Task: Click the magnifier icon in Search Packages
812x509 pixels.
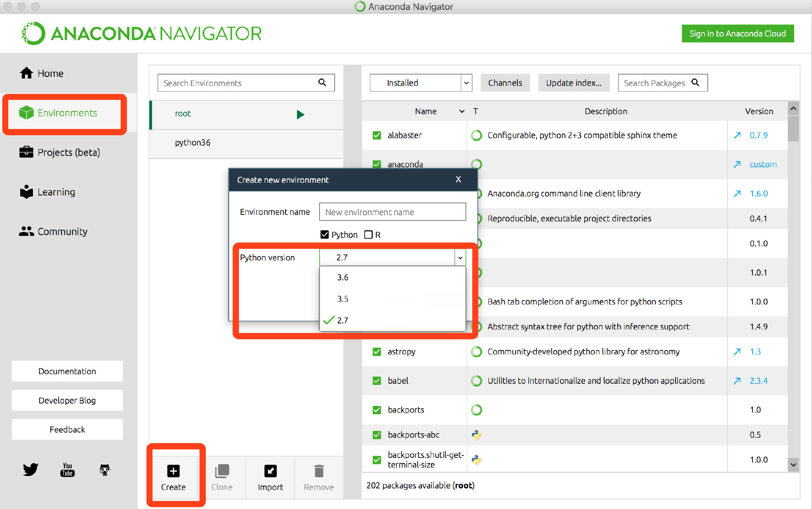Action: [x=695, y=82]
